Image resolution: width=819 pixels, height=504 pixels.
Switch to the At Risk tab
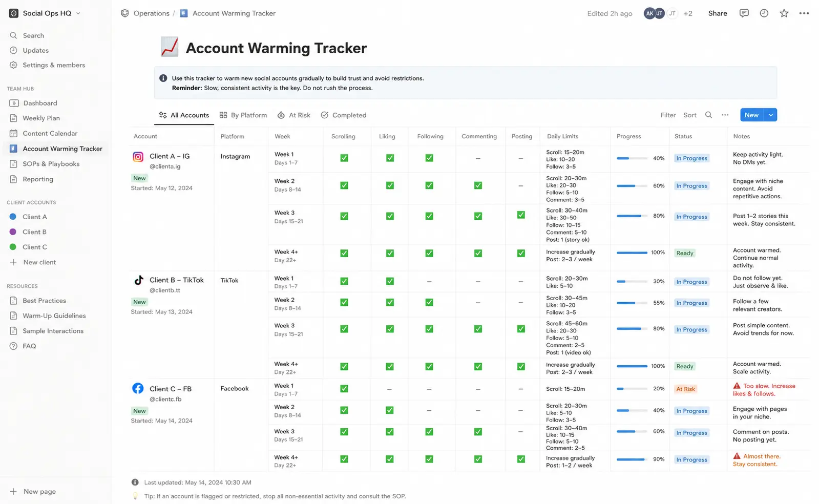coord(294,115)
